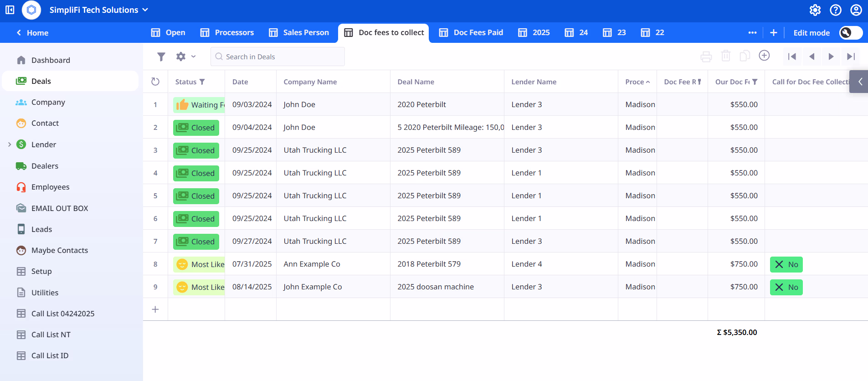
Task: Click the Search in Deals field
Action: pyautogui.click(x=277, y=57)
